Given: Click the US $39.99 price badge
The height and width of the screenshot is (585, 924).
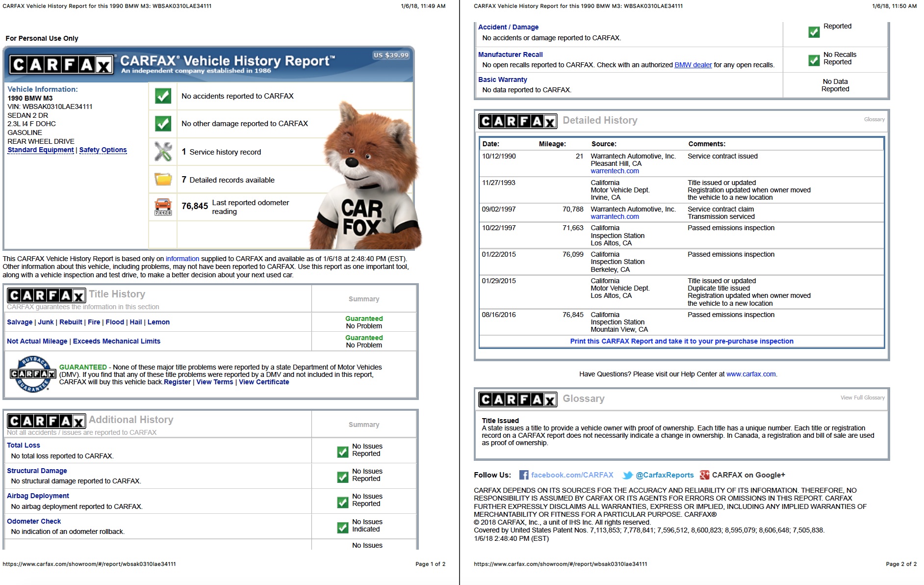Looking at the screenshot, I should [x=391, y=55].
